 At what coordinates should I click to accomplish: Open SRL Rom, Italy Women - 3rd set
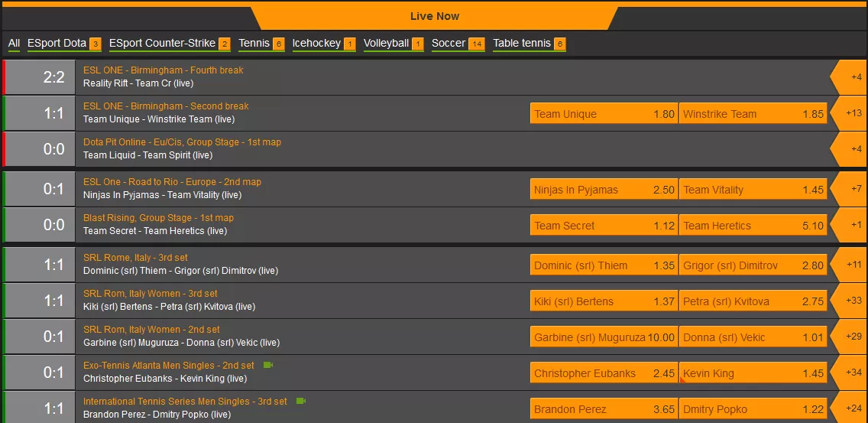pos(150,294)
